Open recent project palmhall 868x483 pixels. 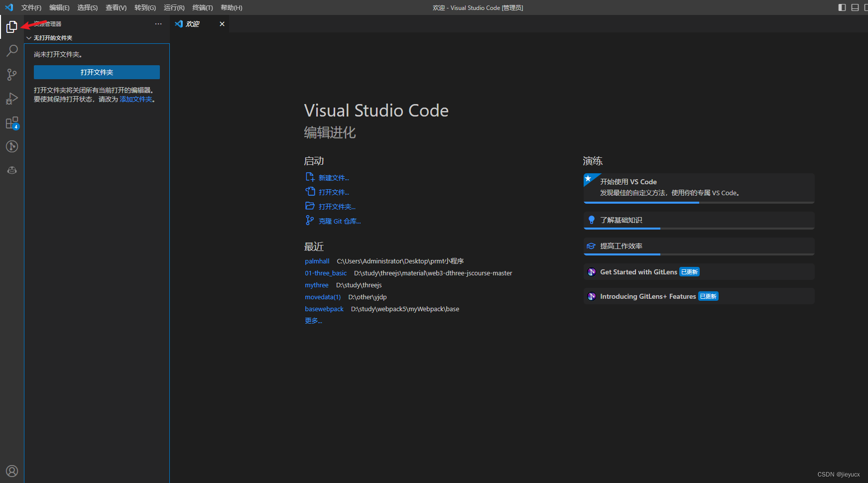pyautogui.click(x=317, y=261)
